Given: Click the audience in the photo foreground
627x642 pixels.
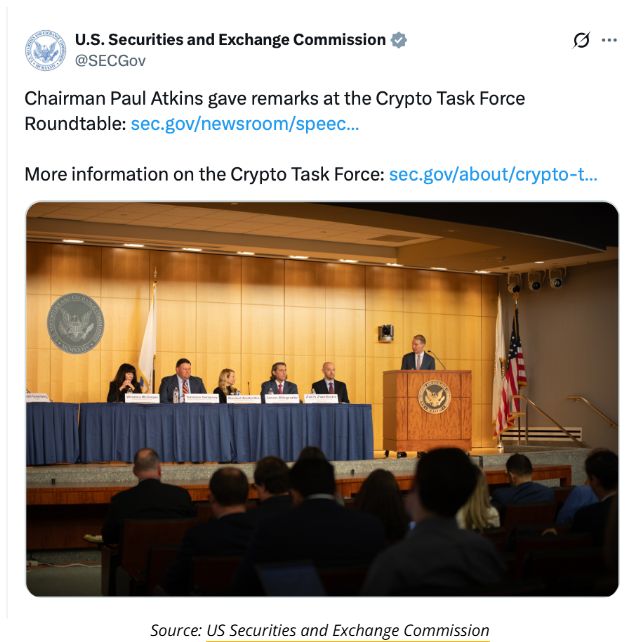Looking at the screenshot, I should coord(320,530).
